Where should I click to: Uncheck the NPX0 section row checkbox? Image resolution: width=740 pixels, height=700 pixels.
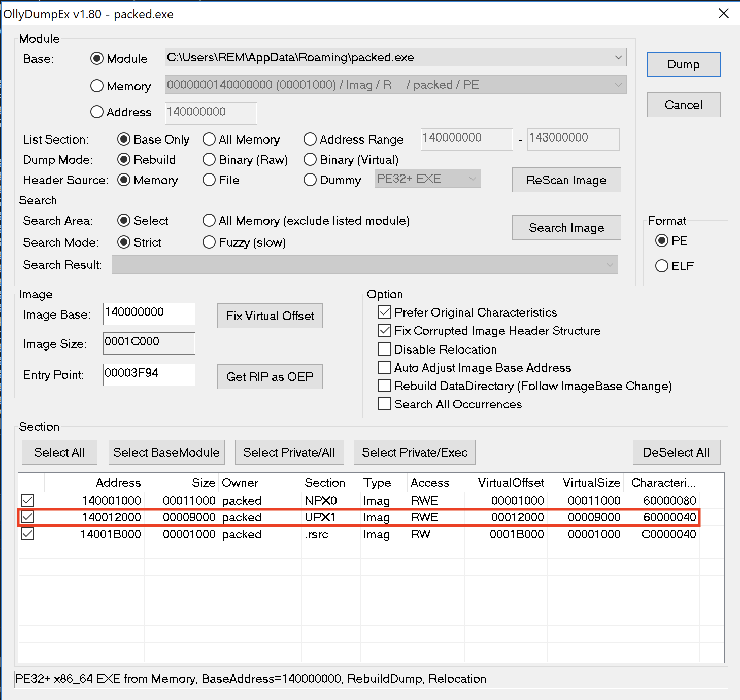(27, 500)
